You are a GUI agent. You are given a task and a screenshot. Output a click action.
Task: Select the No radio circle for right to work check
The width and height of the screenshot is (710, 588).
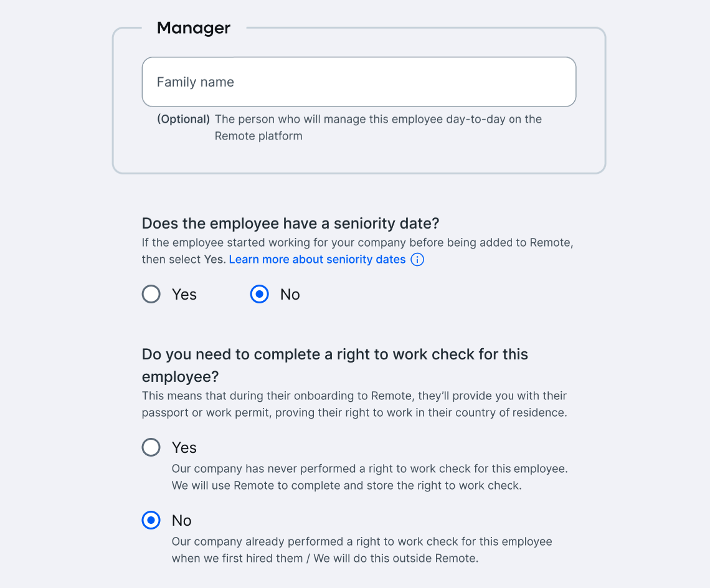point(151,520)
